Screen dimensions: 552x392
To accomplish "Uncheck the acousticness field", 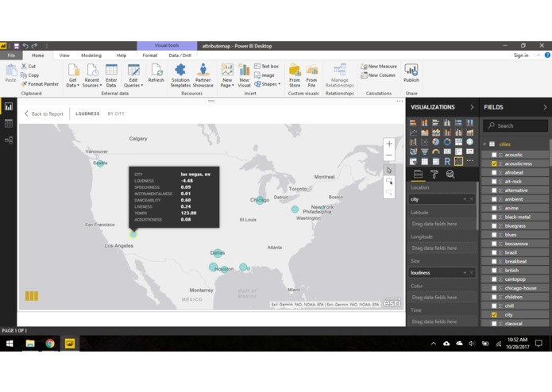I will coord(494,163).
